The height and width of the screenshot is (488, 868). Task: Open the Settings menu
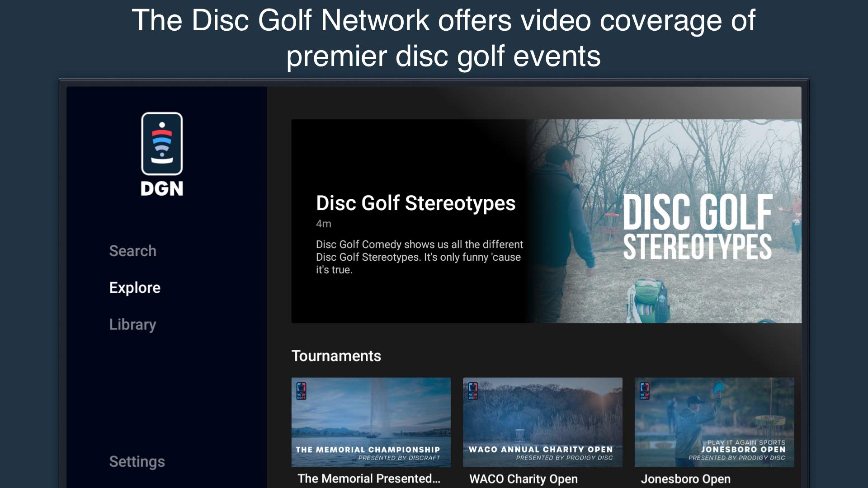pyautogui.click(x=137, y=461)
